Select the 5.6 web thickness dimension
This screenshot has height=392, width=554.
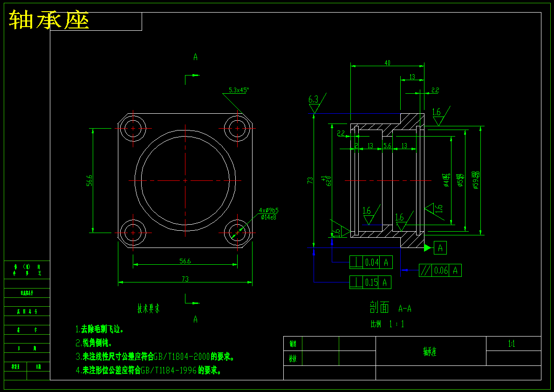pos(387,145)
